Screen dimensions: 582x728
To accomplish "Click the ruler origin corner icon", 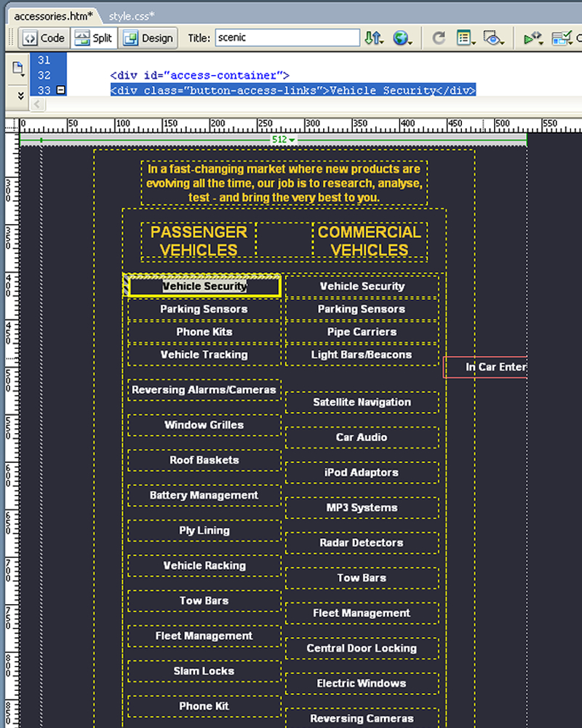I will click(12, 125).
